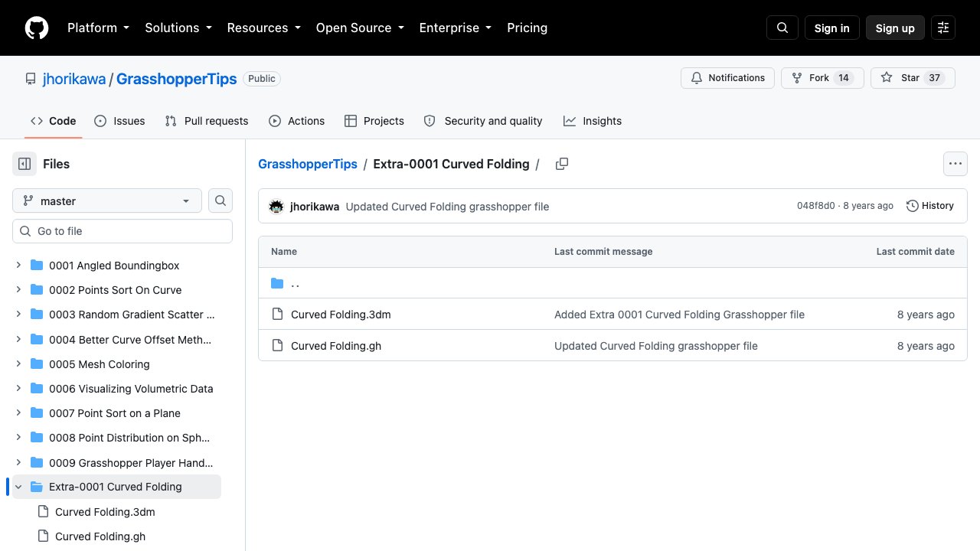Collapse the Extra-0001 Curved Folding folder
Viewport: 980px width, 551px height.
point(18,487)
